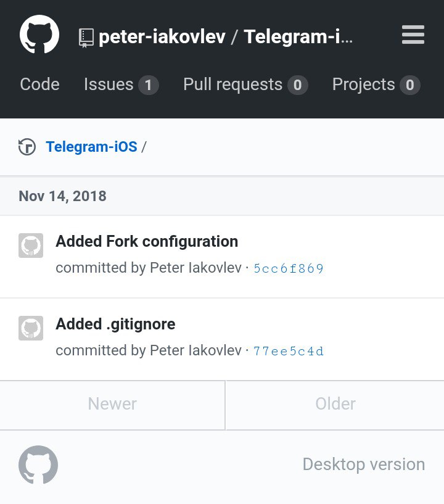Viewport: 444px width, 504px height.
Task: Click commit hash 5cc6f869
Action: click(289, 268)
